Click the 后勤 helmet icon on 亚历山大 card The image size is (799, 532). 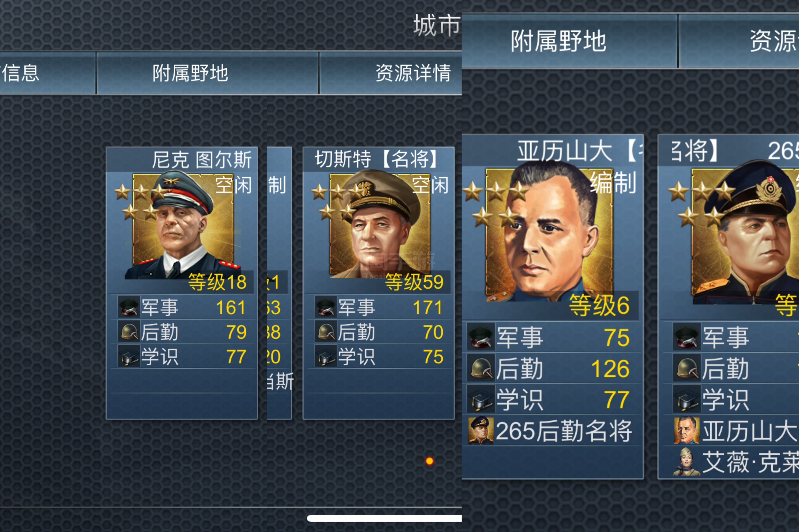pos(481,368)
